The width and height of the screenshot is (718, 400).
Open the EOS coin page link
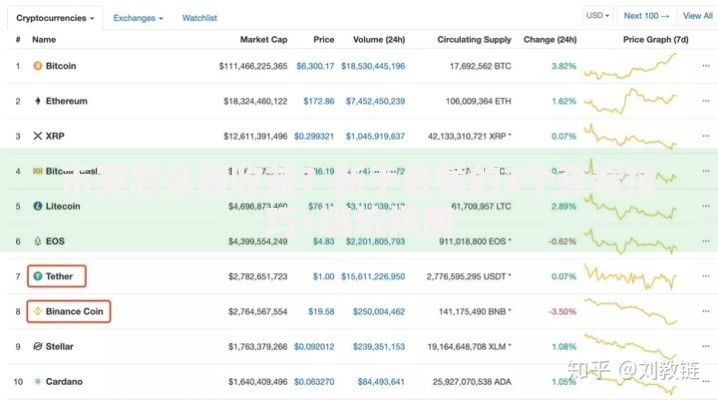(55, 241)
